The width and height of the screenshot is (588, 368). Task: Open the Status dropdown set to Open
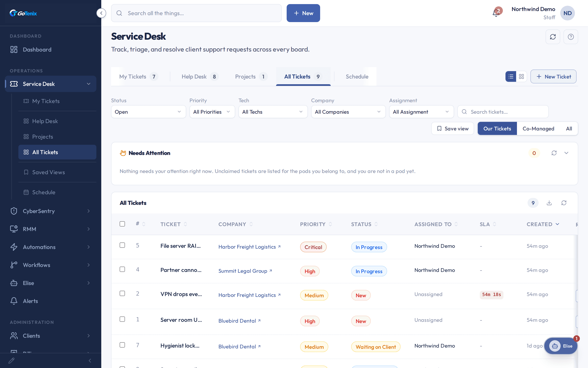[x=148, y=112]
